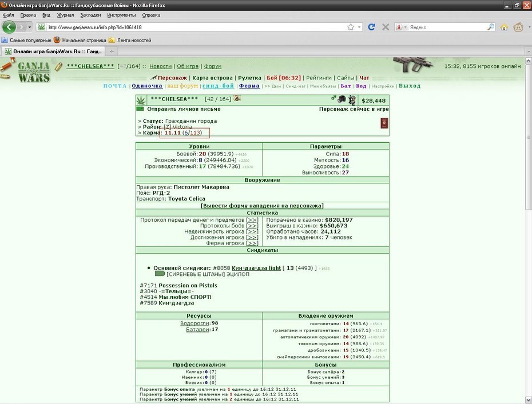Click the Ganja Wars logo
This screenshot has height=404, width=532.
tap(34, 72)
